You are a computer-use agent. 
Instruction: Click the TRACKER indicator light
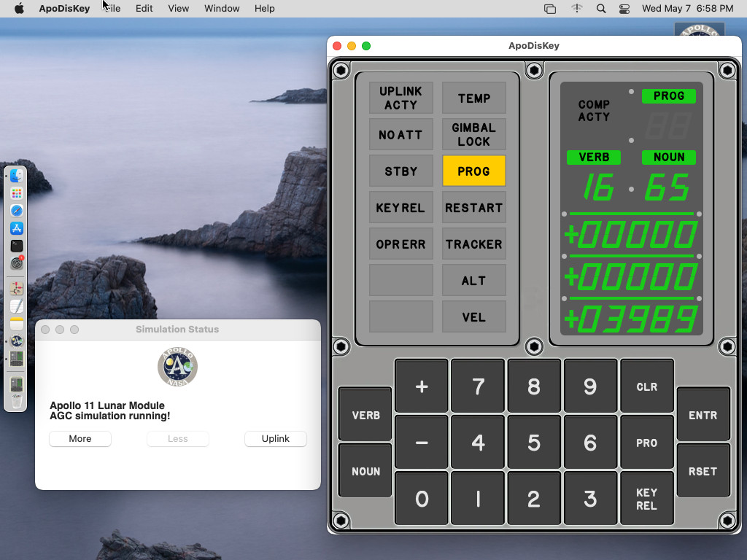coord(474,244)
